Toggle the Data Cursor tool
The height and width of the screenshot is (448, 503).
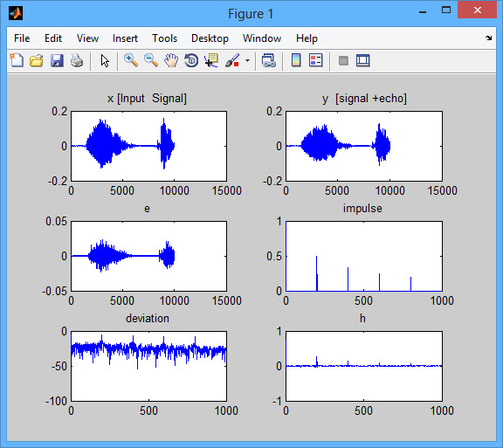click(x=211, y=60)
